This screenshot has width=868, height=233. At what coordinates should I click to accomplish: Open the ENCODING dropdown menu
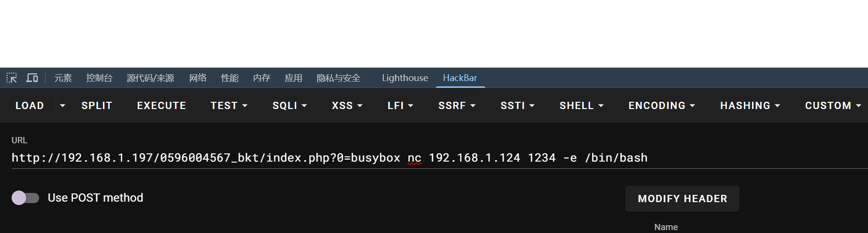662,106
